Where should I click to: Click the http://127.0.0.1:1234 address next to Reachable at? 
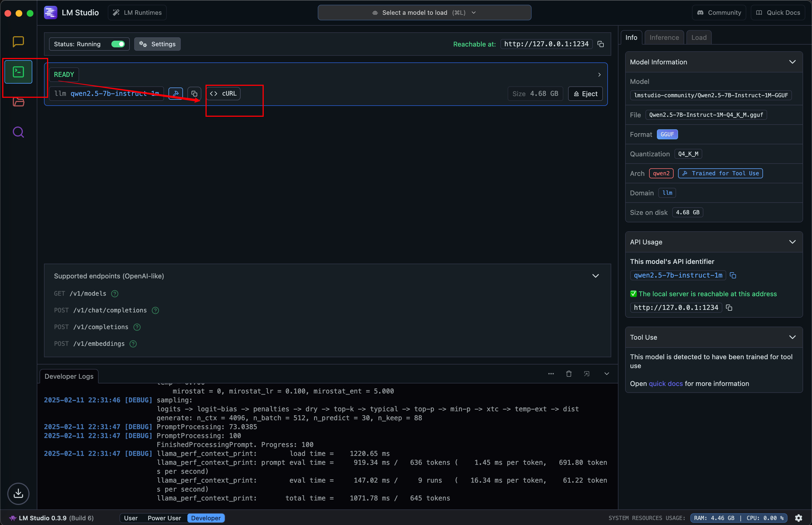click(546, 44)
